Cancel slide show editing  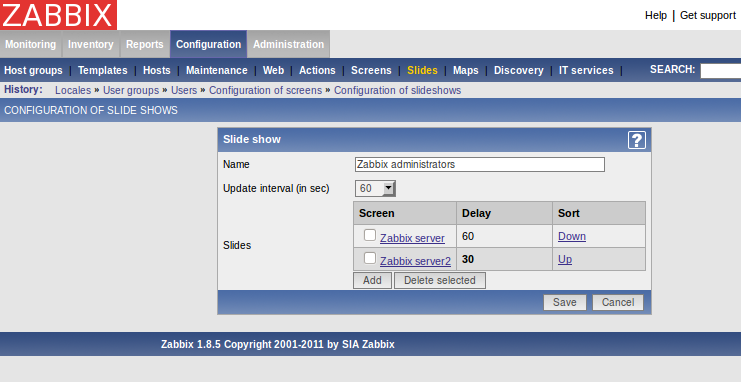click(x=618, y=302)
